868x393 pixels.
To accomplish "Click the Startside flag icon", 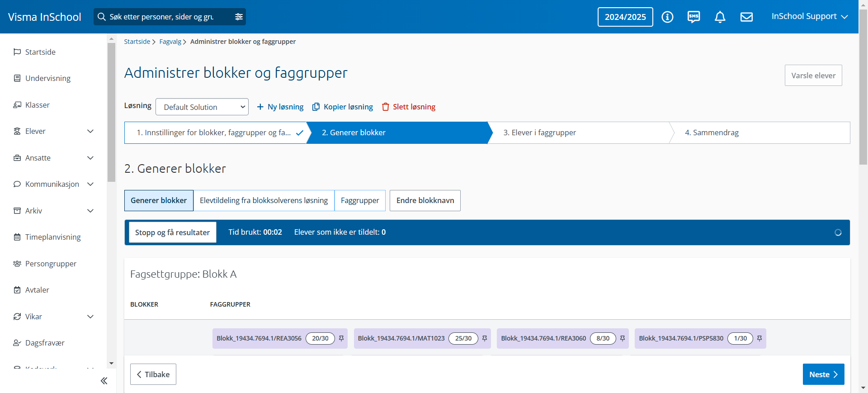I will coord(17,52).
